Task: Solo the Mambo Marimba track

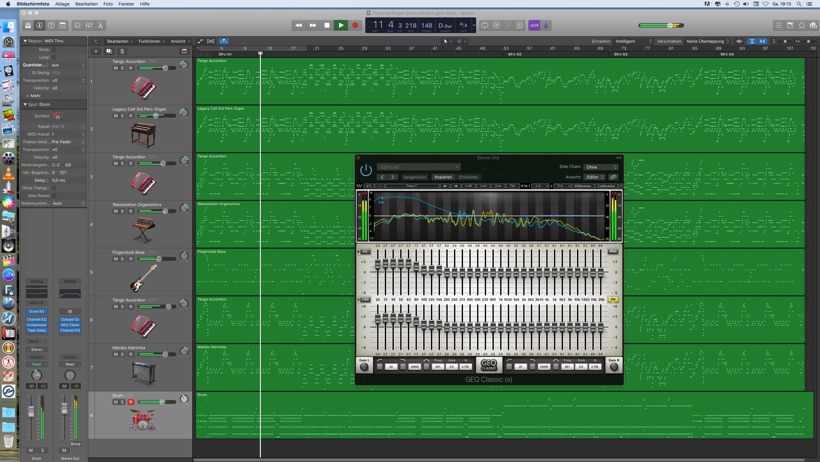Action: 122,354
